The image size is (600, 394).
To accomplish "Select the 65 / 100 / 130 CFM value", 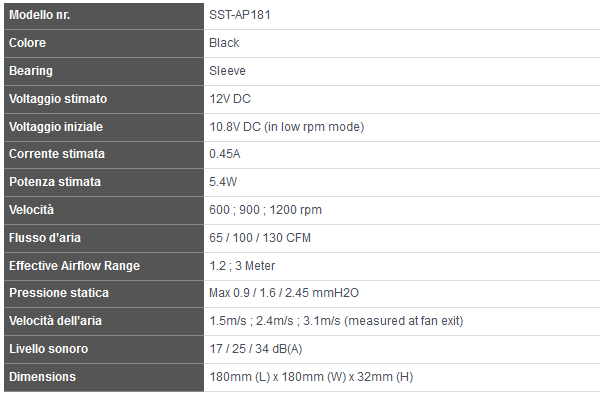I will click(x=260, y=238).
